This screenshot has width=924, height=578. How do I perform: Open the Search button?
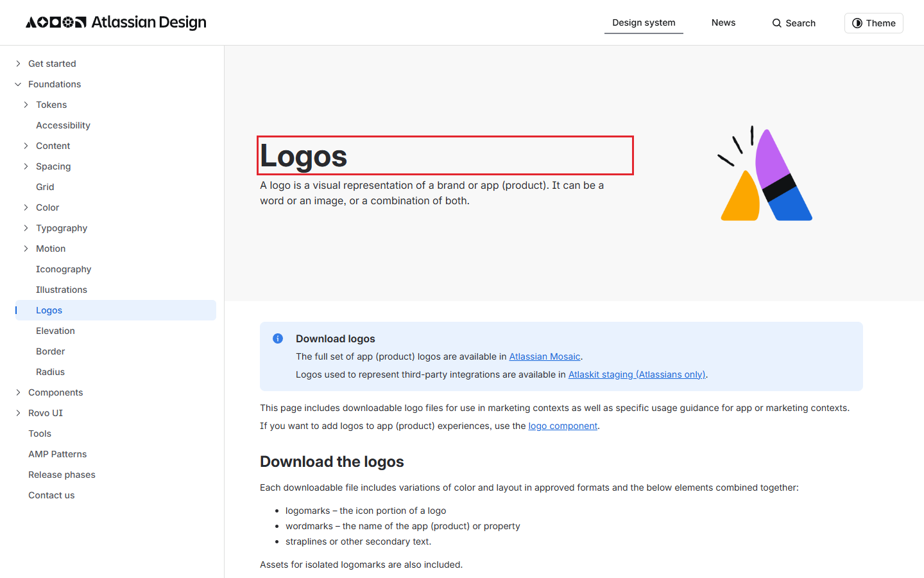point(794,23)
